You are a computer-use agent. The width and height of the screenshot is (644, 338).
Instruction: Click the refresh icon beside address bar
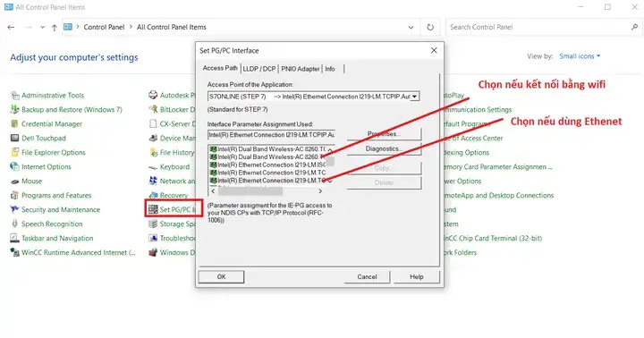430,27
